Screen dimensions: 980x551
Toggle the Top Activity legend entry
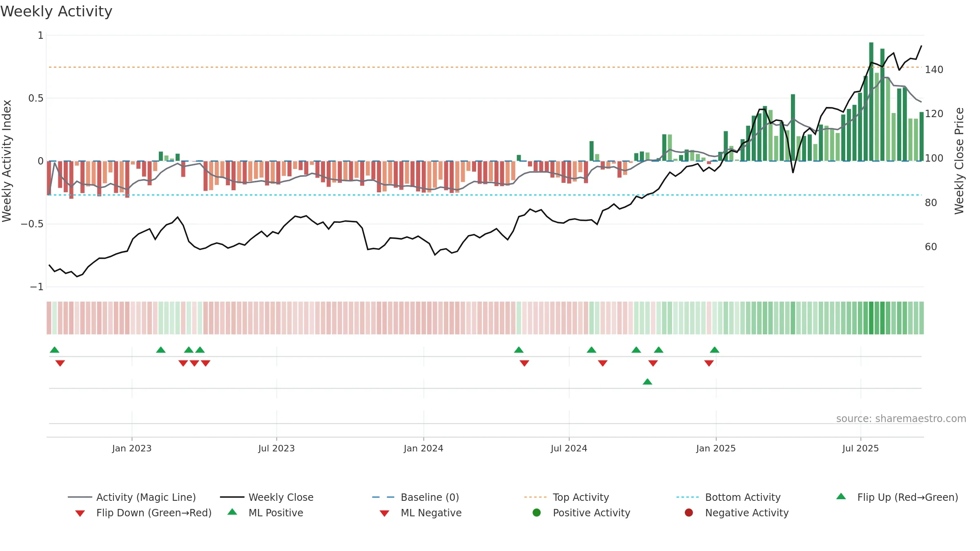tap(566, 497)
